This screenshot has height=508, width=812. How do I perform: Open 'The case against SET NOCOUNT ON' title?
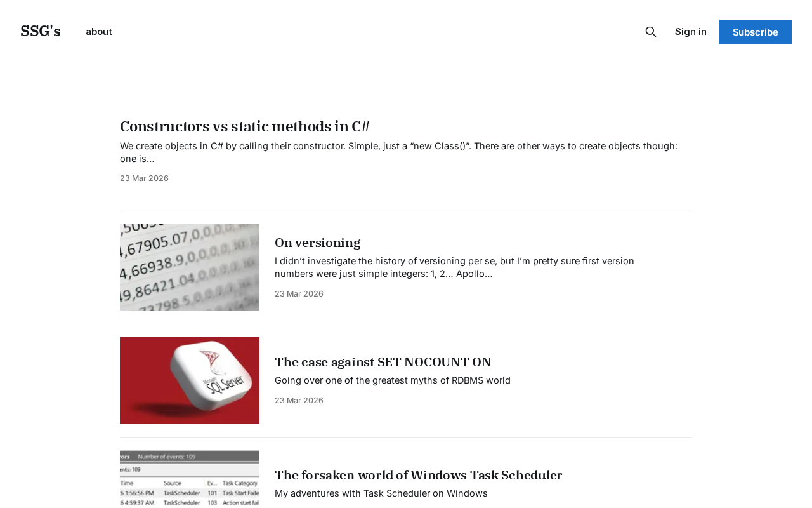(x=383, y=362)
